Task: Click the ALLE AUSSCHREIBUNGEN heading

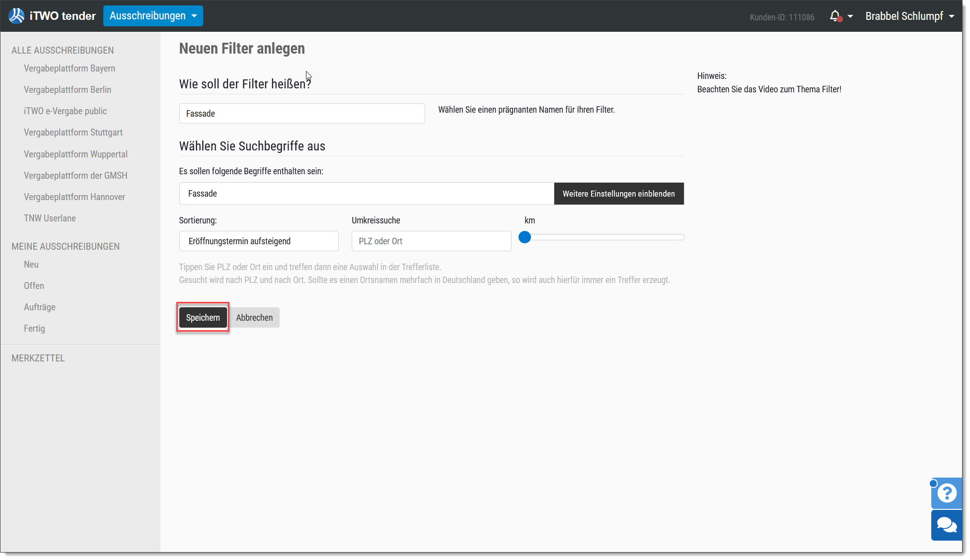Action: coord(63,51)
